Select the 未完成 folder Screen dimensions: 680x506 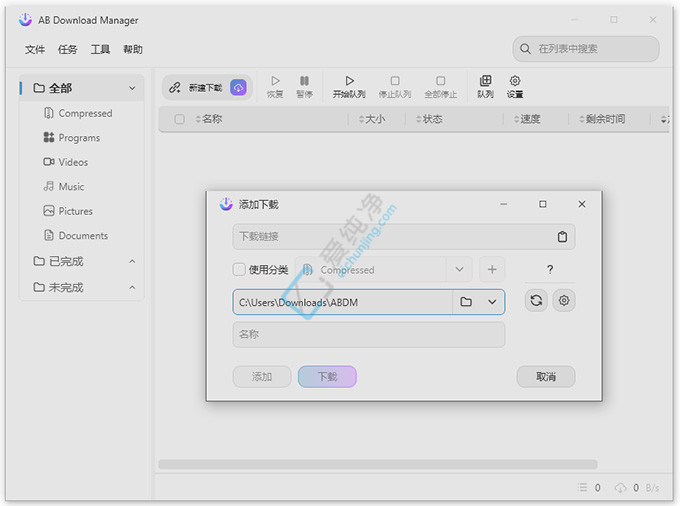(x=59, y=287)
